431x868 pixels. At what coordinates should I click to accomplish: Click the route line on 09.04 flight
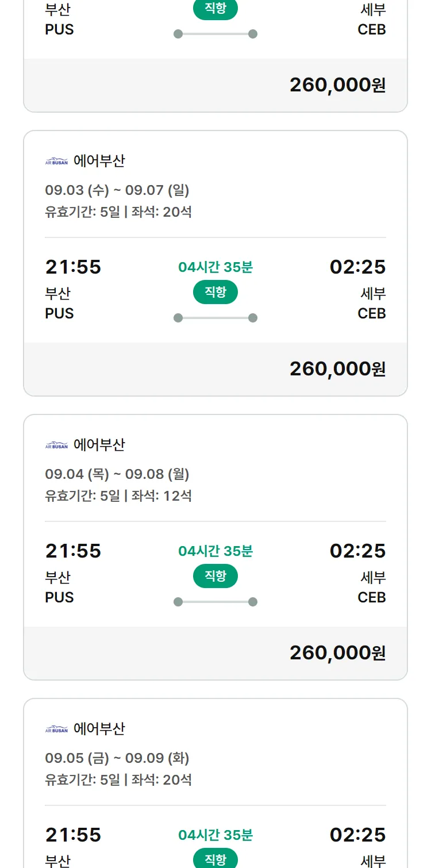215,602
